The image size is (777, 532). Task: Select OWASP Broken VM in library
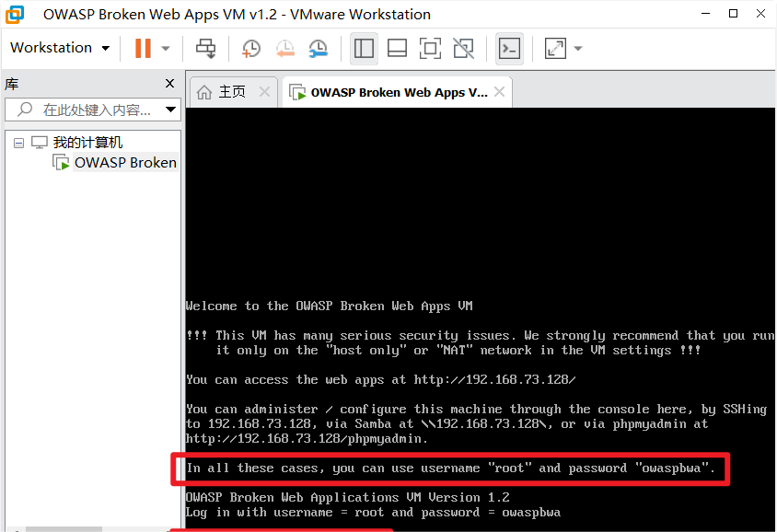[x=125, y=163]
